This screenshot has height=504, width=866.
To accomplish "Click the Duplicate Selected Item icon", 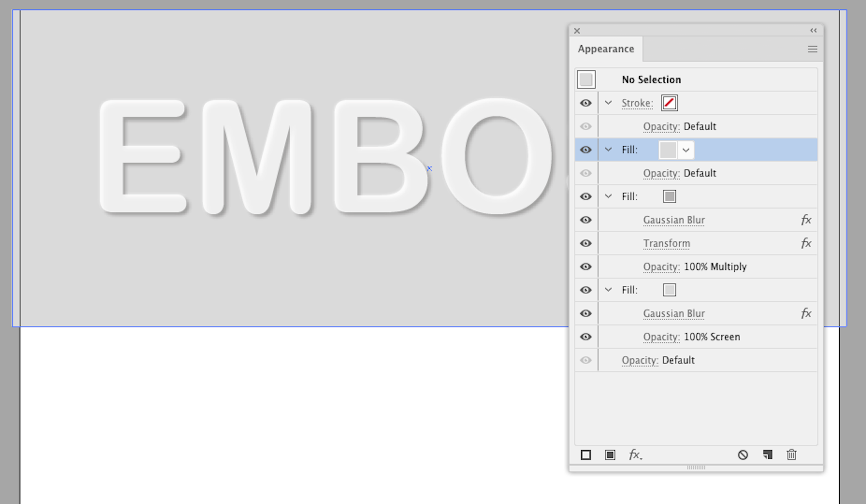I will [x=768, y=454].
